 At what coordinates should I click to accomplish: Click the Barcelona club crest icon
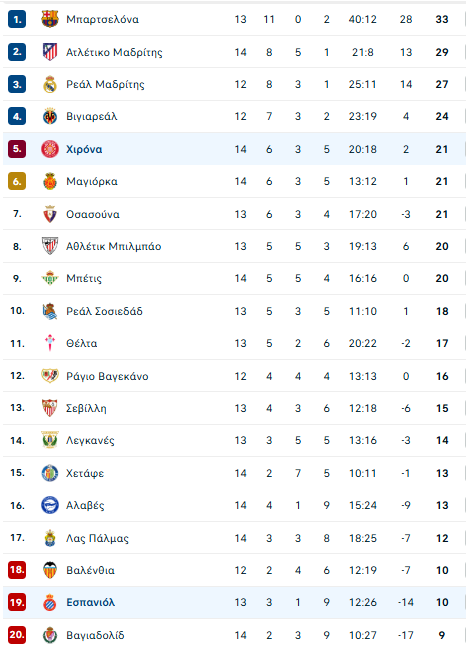50,19
